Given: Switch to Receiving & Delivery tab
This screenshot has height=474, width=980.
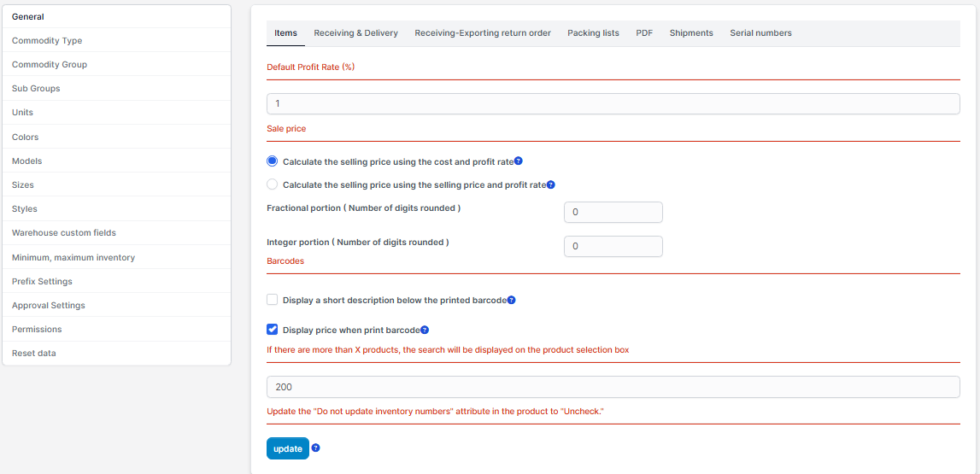Looking at the screenshot, I should tap(355, 33).
